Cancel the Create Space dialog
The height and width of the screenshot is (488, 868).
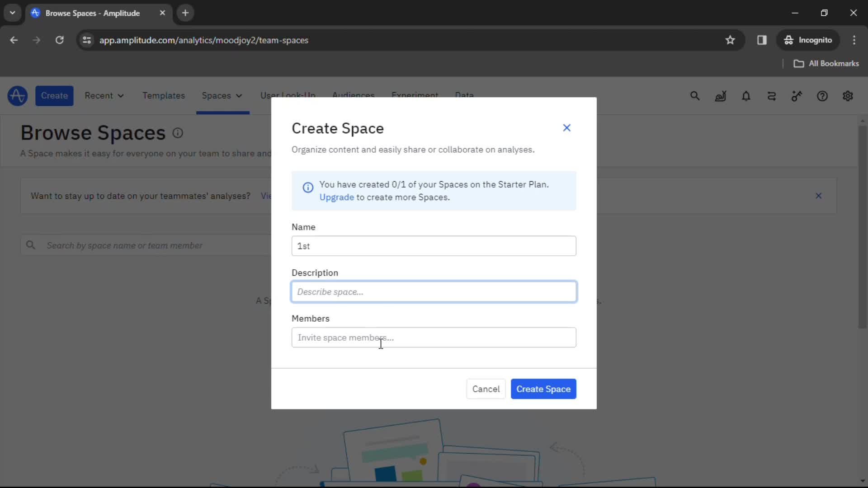486,389
